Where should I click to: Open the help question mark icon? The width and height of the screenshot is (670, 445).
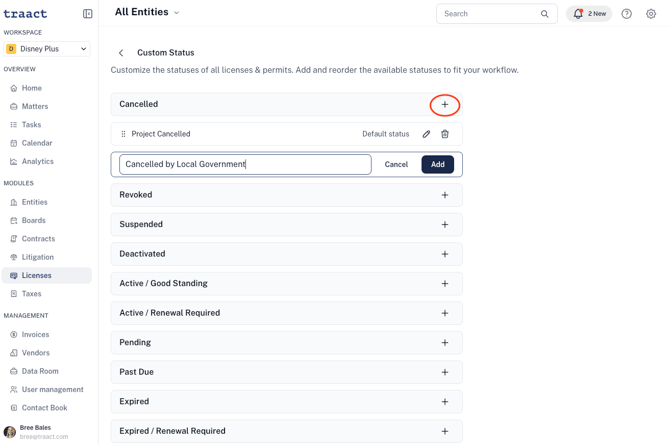[x=626, y=14]
